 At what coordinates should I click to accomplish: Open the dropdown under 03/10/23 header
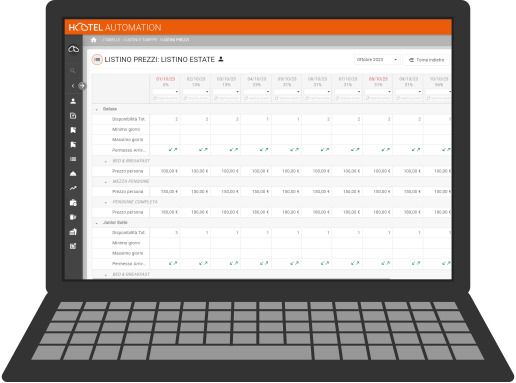[x=226, y=91]
